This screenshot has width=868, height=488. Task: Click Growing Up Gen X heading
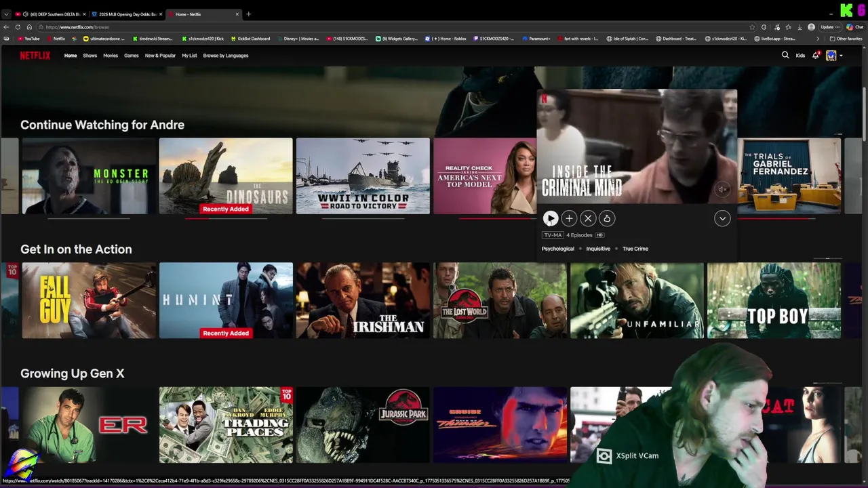[73, 373]
